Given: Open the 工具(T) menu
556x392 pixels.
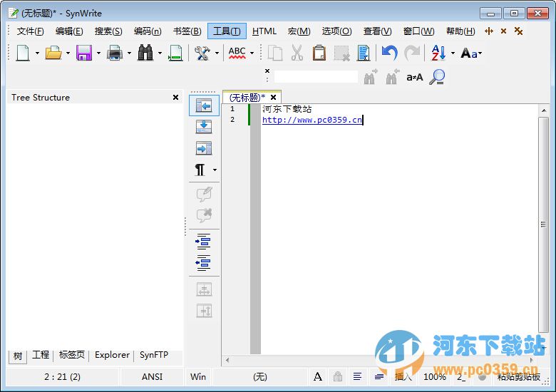Looking at the screenshot, I should [227, 31].
